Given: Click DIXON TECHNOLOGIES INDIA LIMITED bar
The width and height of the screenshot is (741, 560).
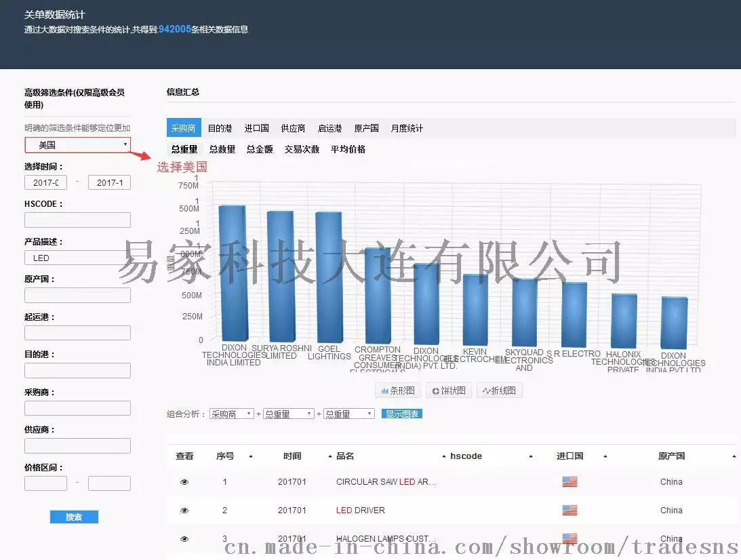Looking at the screenshot, I should pyautogui.click(x=233, y=273).
